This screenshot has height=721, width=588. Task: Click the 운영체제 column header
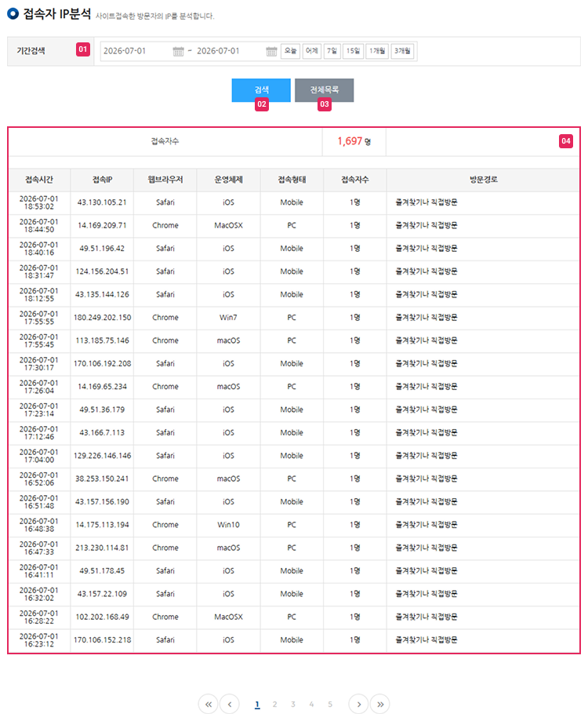coord(228,180)
